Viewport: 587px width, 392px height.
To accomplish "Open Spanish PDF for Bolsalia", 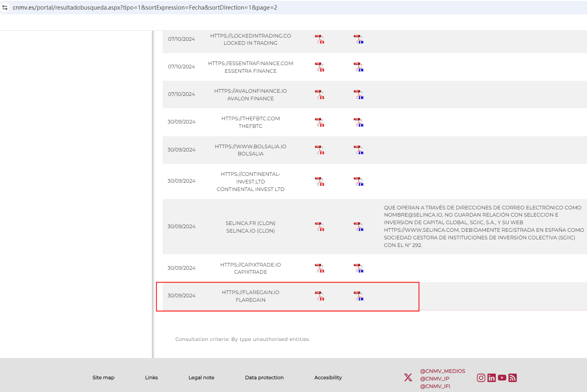I will tap(320, 150).
